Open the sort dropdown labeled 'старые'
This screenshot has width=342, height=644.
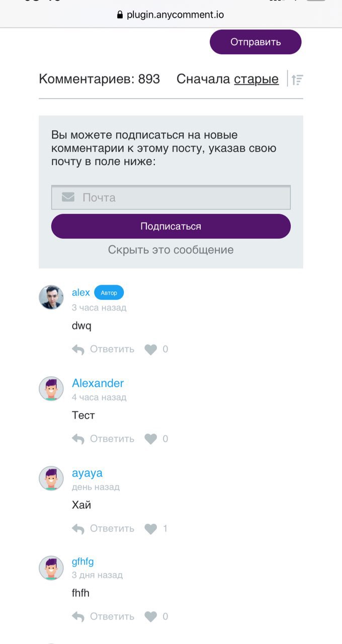click(x=256, y=79)
